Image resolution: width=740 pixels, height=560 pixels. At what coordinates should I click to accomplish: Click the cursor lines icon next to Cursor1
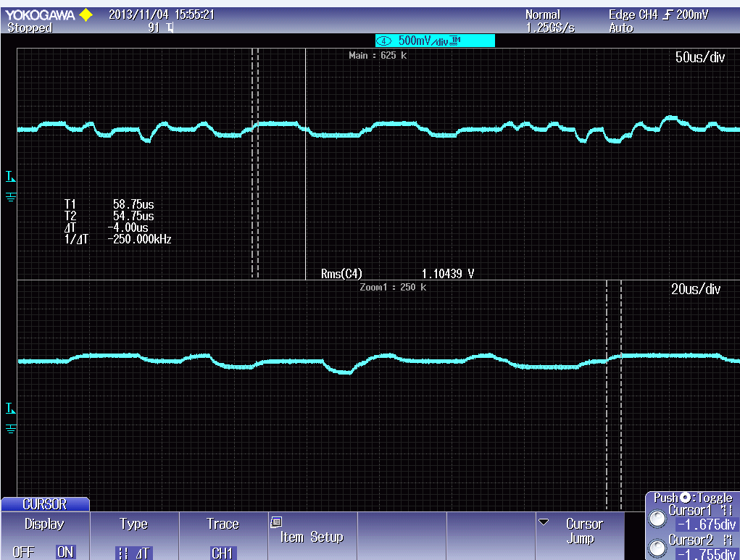tap(726, 511)
